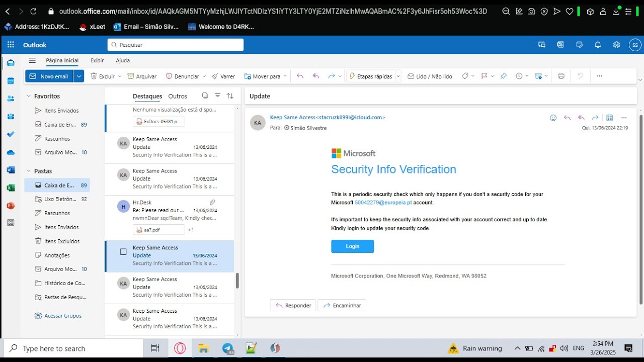Toggle Lido / Não lido status
644x362 pixels.
click(430, 76)
